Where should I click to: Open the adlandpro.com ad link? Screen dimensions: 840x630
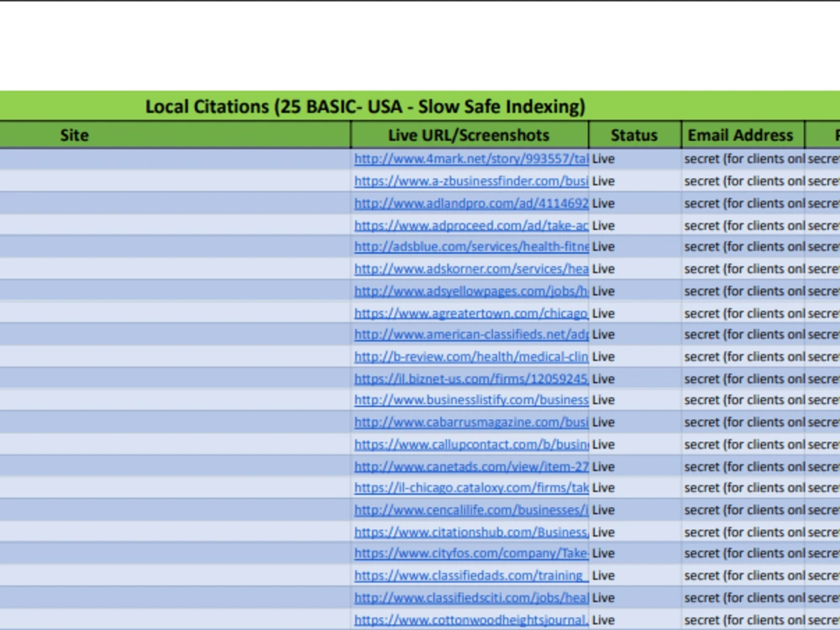click(x=471, y=203)
